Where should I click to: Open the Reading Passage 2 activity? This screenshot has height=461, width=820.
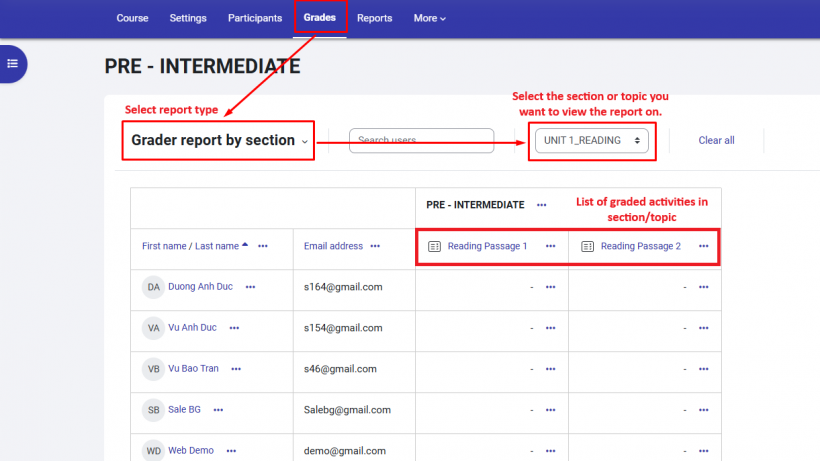[x=641, y=246]
